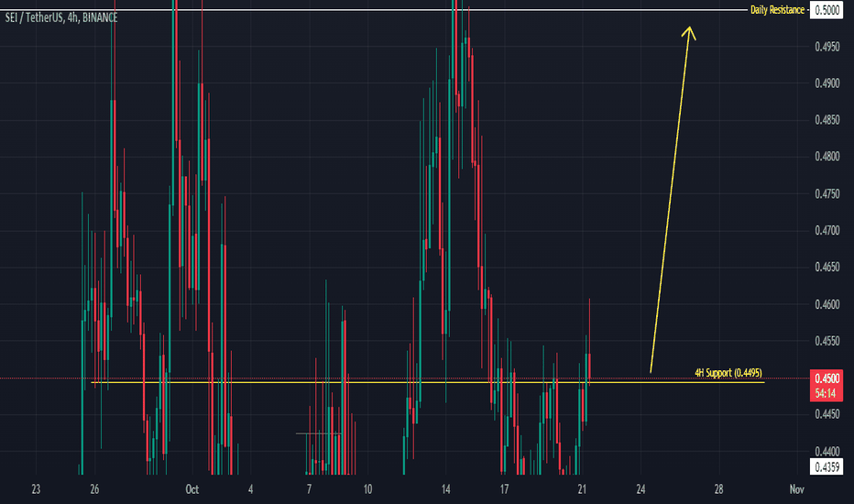Screen dimensions: 854x504
Task: Click the 0.4550 price axis label
Action: click(x=827, y=341)
